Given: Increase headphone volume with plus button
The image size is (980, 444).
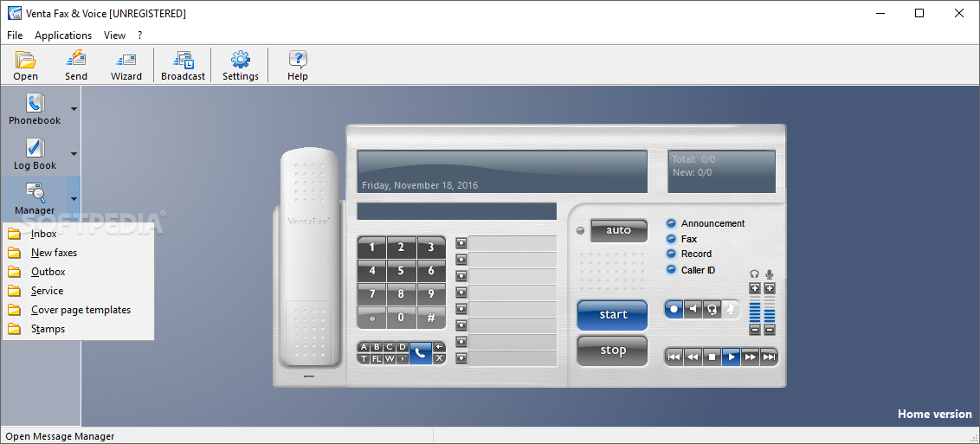Looking at the screenshot, I should tap(754, 288).
